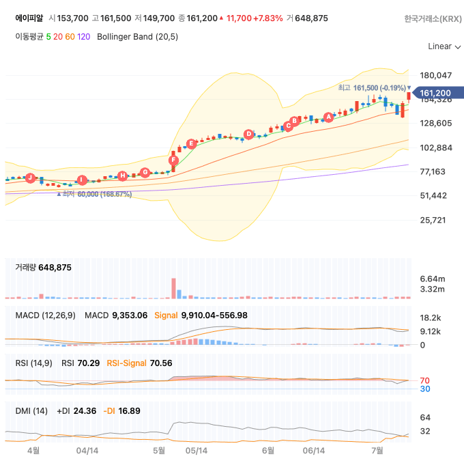The image size is (464, 476).
Task: Click the RSI 30 oversold level label
Action: tap(425, 389)
